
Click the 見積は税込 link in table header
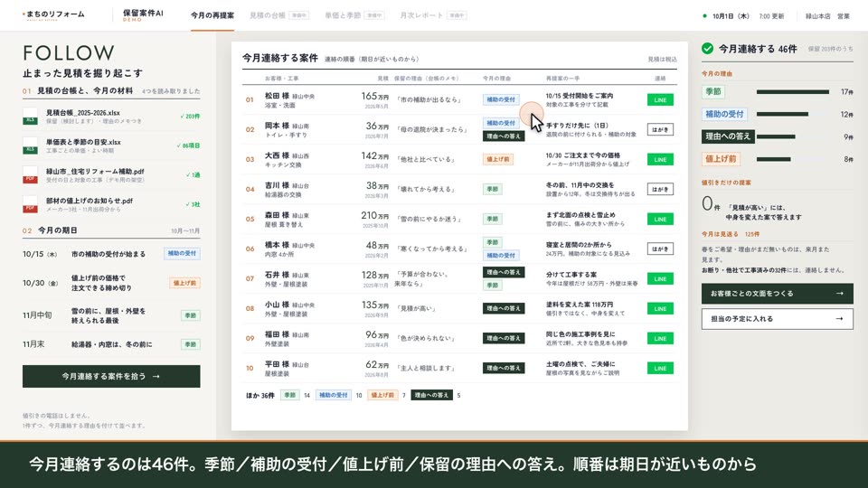662,60
